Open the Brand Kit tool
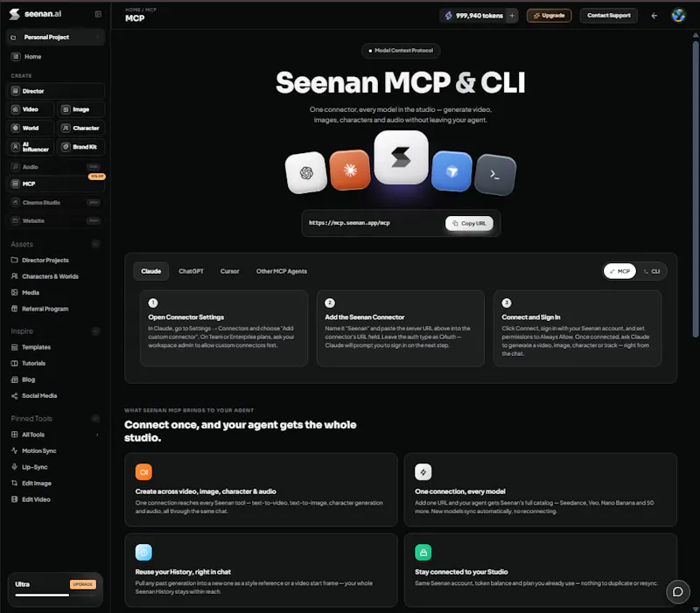The height and width of the screenshot is (613, 700). pos(80,147)
